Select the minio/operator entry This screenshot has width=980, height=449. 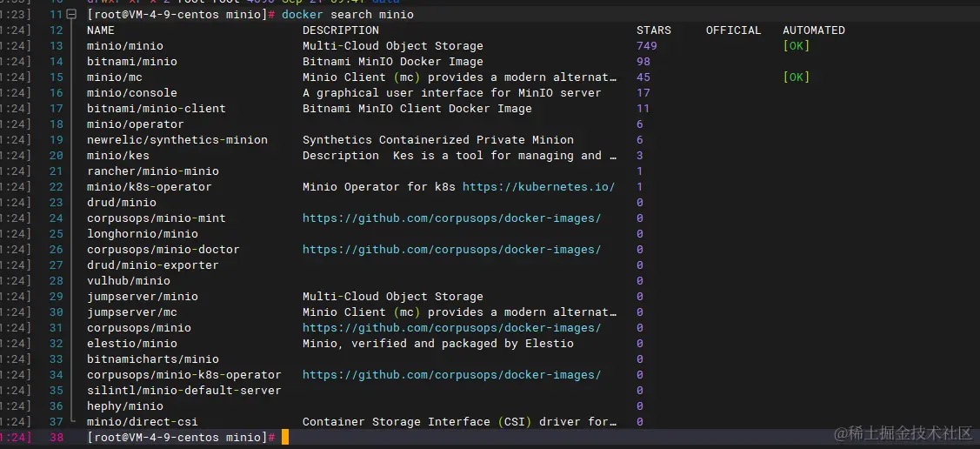135,124
